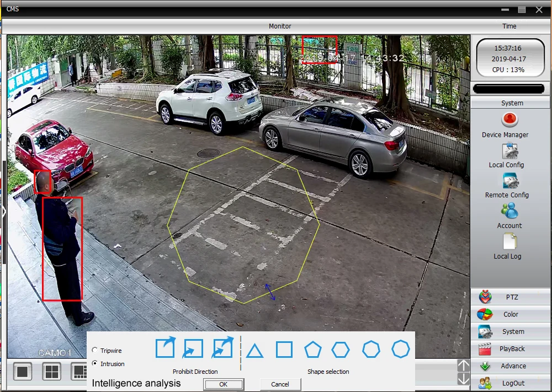Image resolution: width=552 pixels, height=392 pixels.
Task: Click the Cancel button
Action: pos(280,384)
